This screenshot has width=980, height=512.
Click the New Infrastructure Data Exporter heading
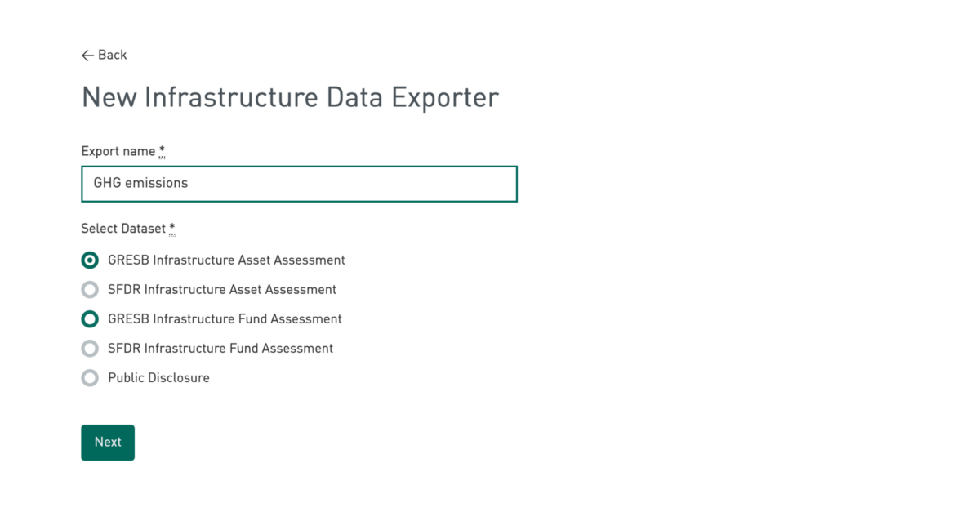[290, 97]
